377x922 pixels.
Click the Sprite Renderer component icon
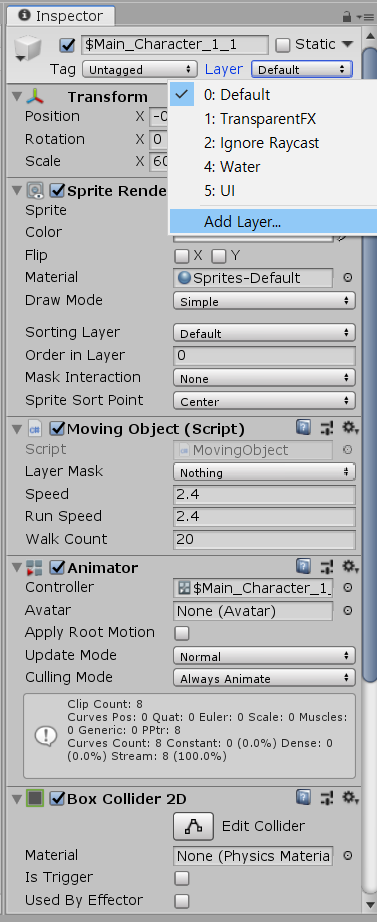(x=35, y=191)
